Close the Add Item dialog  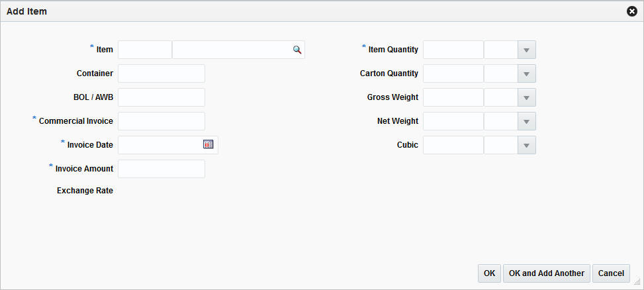pyautogui.click(x=631, y=11)
